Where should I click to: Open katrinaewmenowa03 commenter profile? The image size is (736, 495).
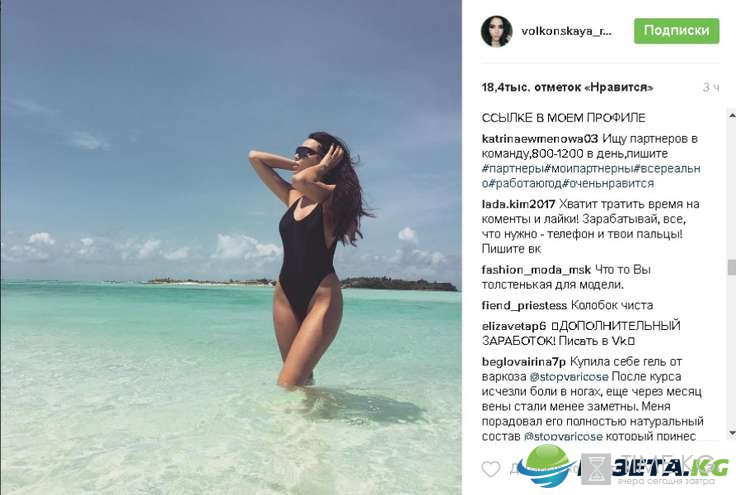(540, 139)
